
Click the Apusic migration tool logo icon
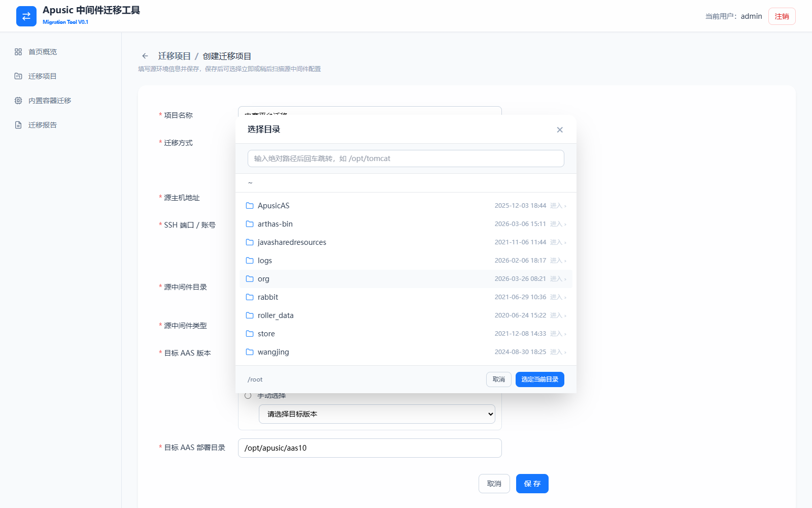pos(26,16)
